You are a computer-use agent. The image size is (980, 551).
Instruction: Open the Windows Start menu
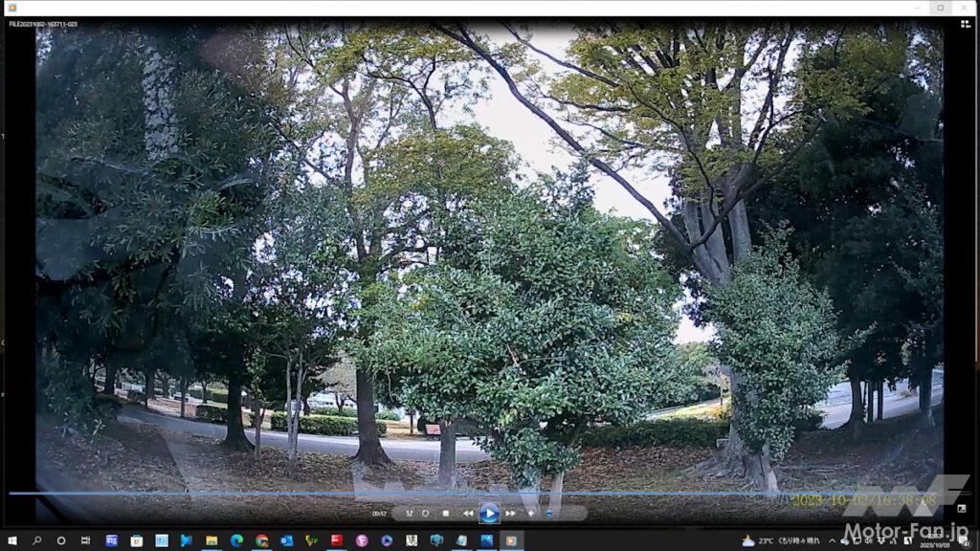12,540
